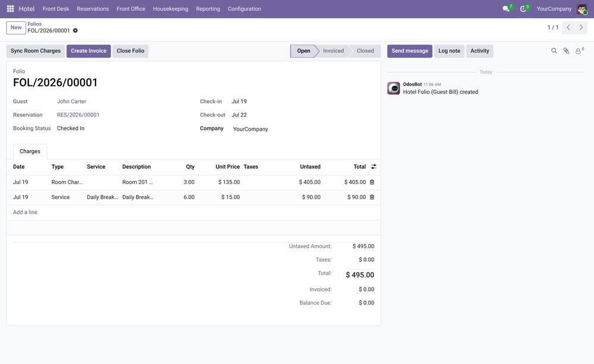Go to previous record arrow
Viewport: 594px width, 364px height.
[568, 27]
